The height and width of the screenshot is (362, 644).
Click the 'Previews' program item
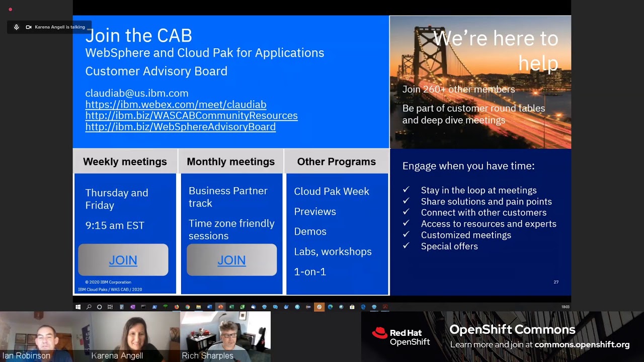pyautogui.click(x=315, y=211)
